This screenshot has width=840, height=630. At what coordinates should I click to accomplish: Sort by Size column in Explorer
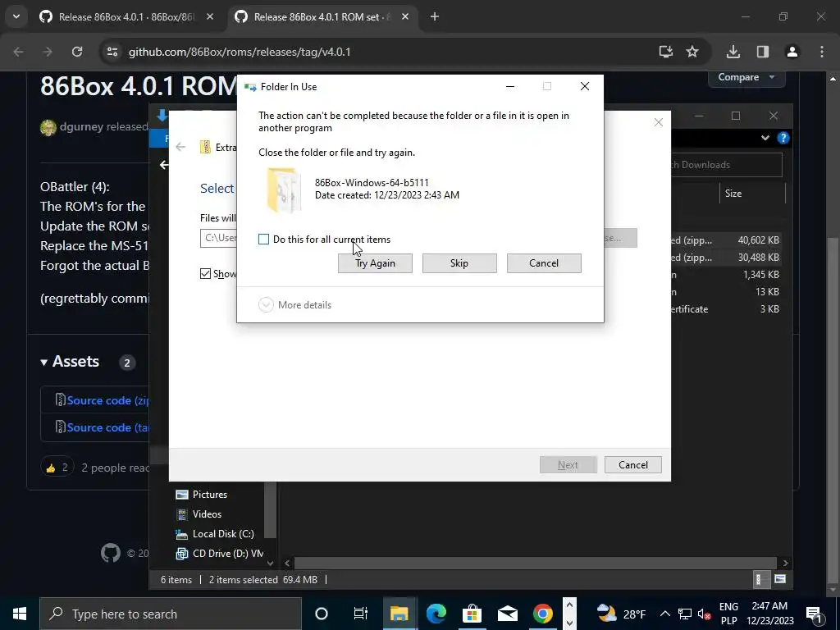[752, 194]
